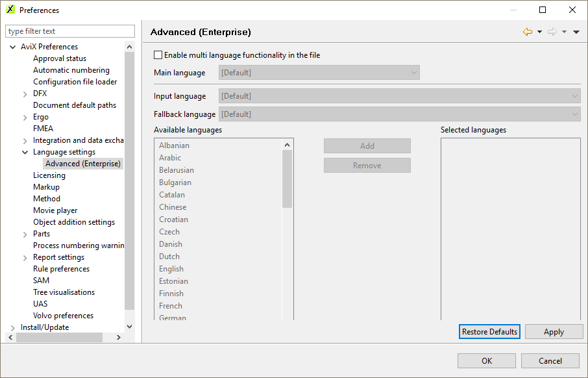Viewport: 588px width, 378px height.
Task: Click the forward navigation arrow icon
Action: tap(552, 32)
